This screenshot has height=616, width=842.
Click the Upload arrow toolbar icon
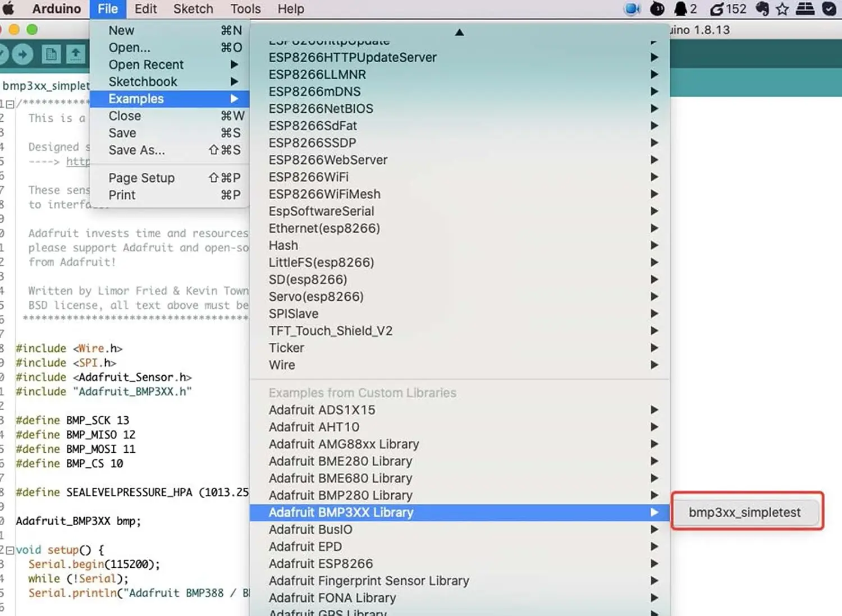(x=22, y=54)
